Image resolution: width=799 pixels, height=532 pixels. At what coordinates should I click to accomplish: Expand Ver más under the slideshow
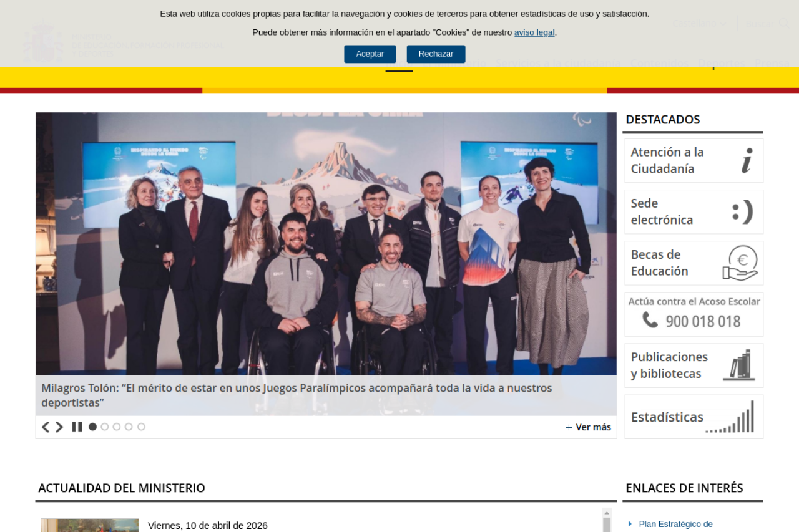click(588, 427)
